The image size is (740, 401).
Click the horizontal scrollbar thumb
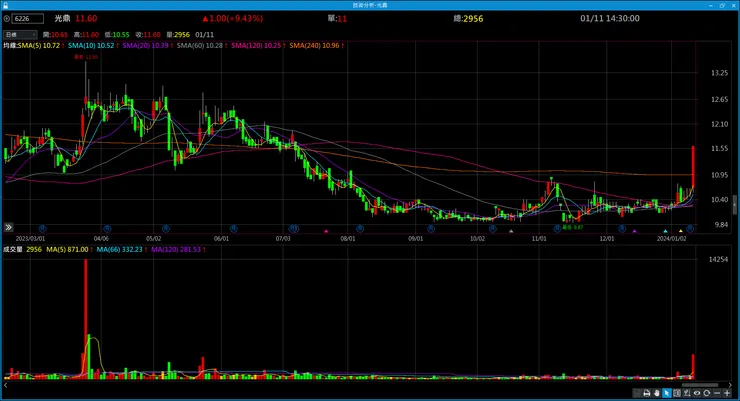pyautogui.click(x=700, y=385)
